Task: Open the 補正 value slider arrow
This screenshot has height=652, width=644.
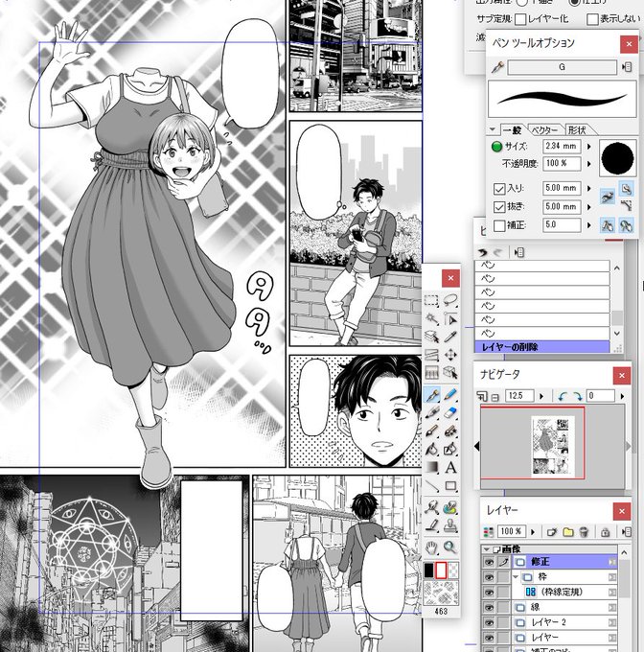Action: pos(588,225)
